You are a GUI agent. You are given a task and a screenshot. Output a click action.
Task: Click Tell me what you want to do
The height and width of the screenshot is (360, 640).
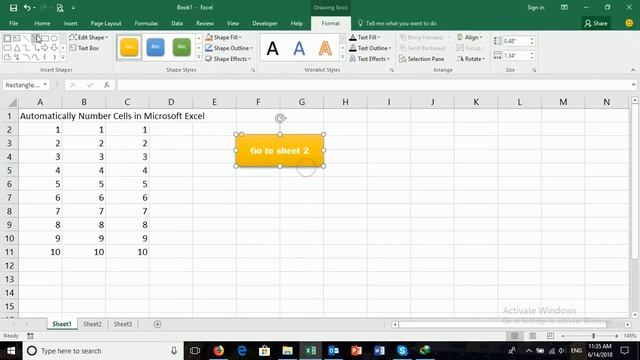pyautogui.click(x=397, y=24)
